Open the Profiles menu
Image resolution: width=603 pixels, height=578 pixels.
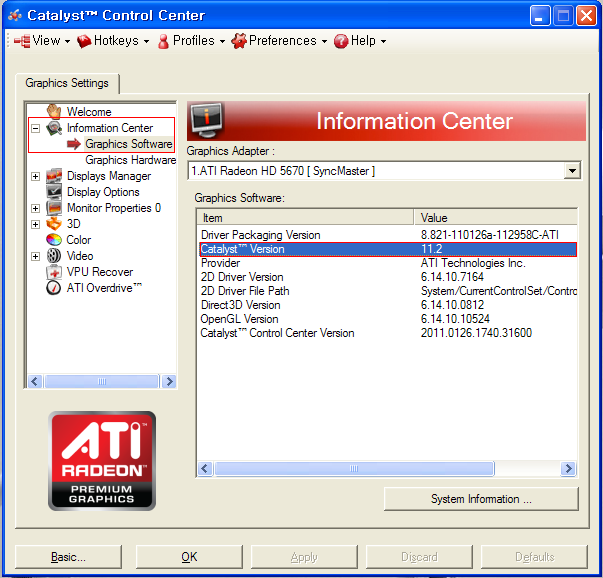191,41
